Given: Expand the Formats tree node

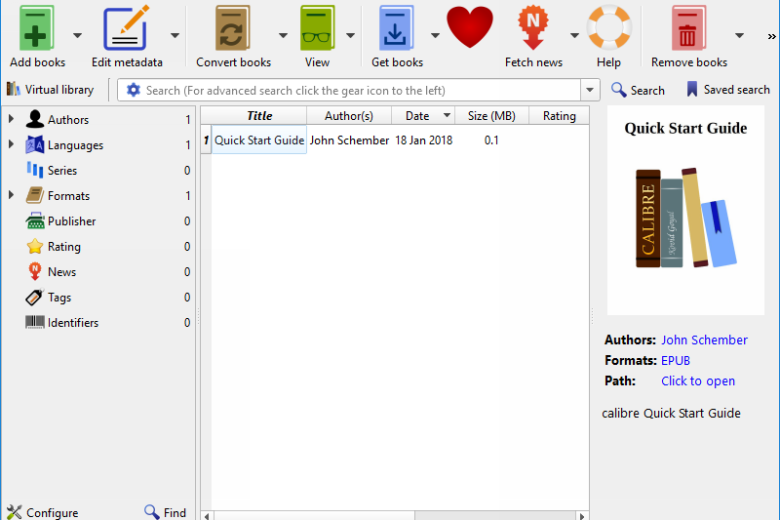Looking at the screenshot, I should pyautogui.click(x=11, y=195).
